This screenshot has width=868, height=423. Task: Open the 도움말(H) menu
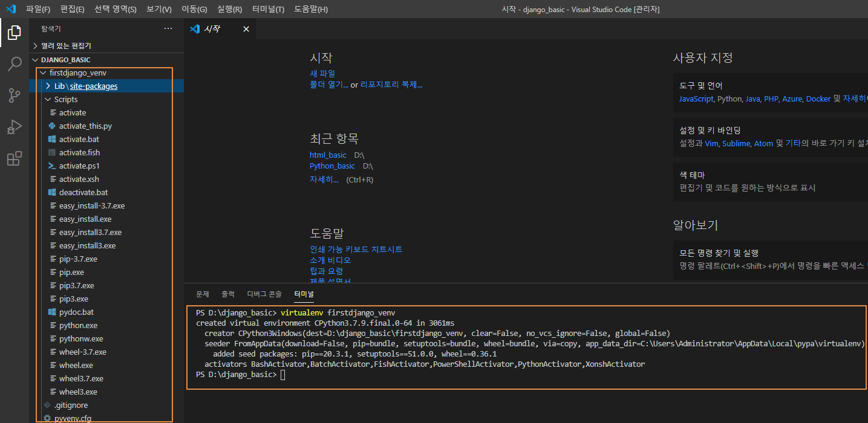coord(311,9)
